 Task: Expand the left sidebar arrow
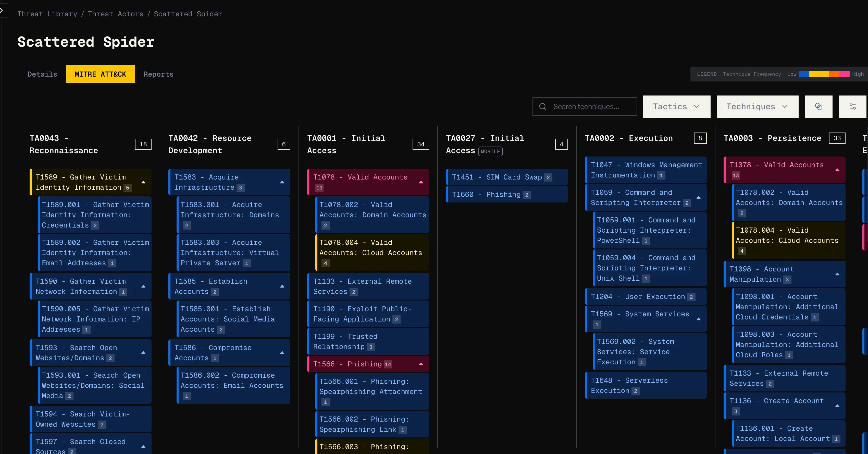[3, 10]
